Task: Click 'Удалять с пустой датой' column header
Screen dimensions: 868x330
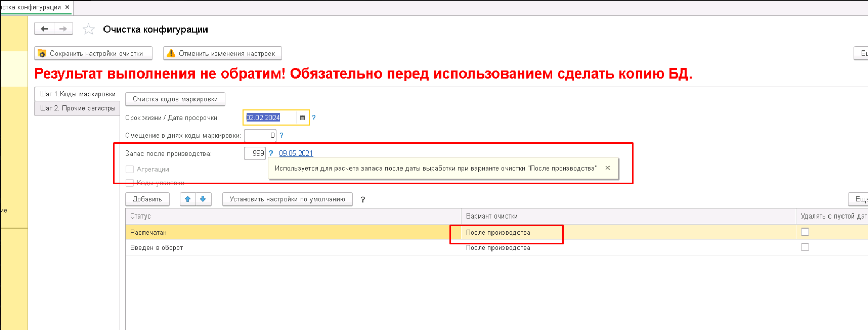Action: tap(832, 216)
